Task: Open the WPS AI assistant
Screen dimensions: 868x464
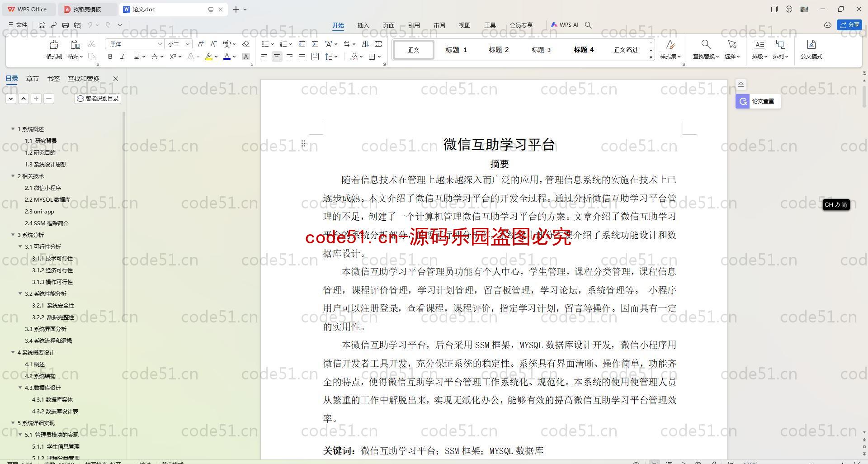Action: click(x=565, y=25)
